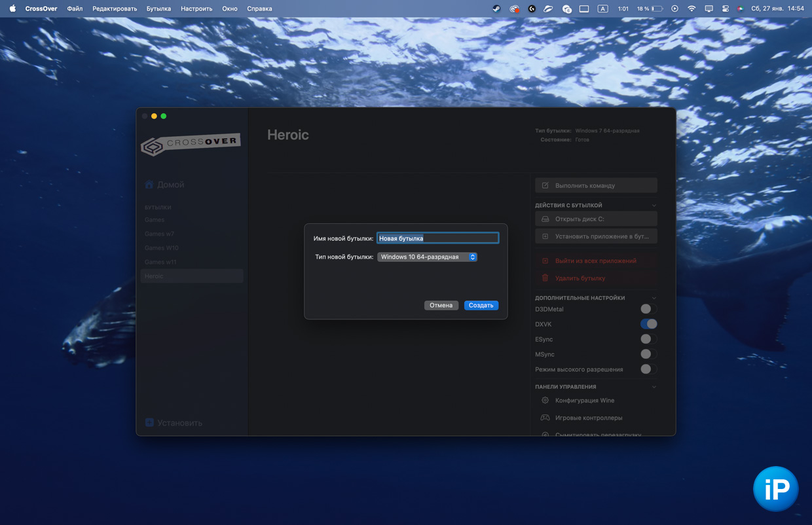This screenshot has height=525, width=812.
Task: Open the Бутылка menu
Action: point(158,9)
